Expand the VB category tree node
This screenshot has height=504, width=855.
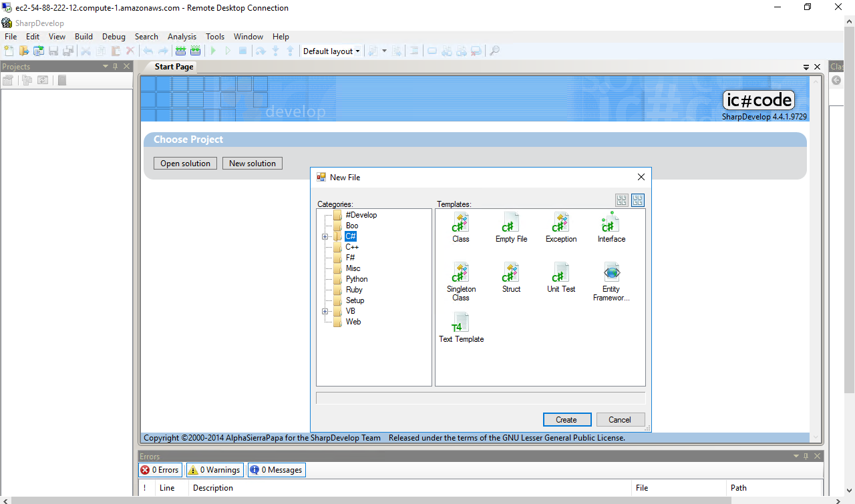325,311
